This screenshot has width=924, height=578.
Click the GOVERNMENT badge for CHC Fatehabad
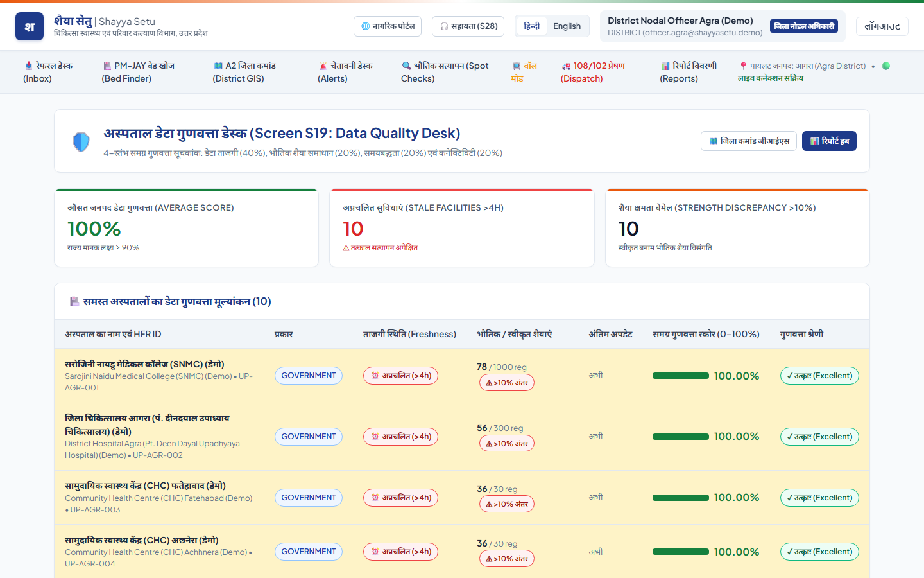309,498
